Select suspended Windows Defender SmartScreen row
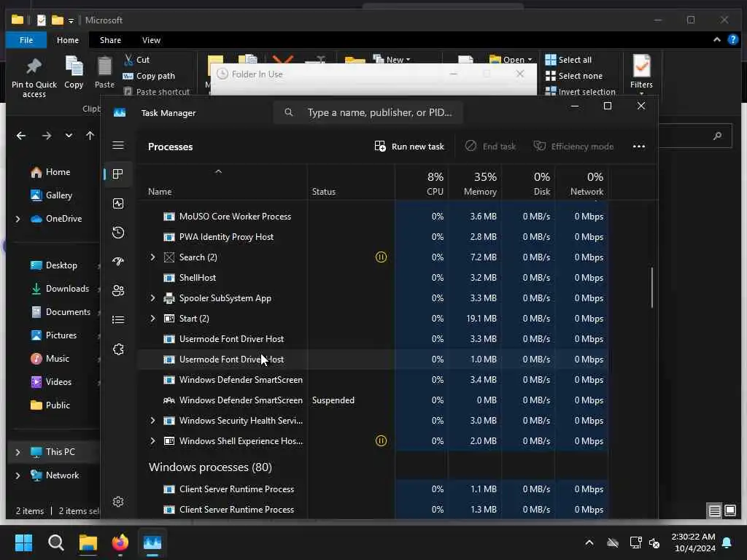This screenshot has height=560, width=747. [373, 400]
